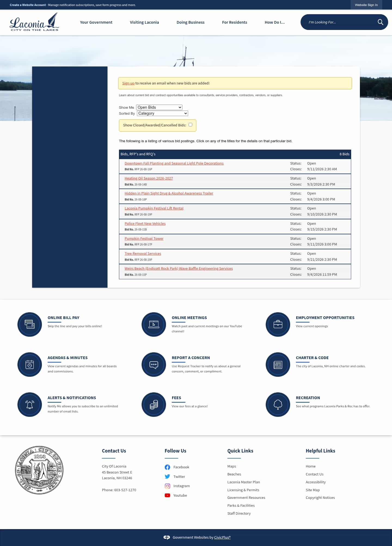Click the Instagram logo icon
The image size is (392, 546).
click(x=167, y=486)
